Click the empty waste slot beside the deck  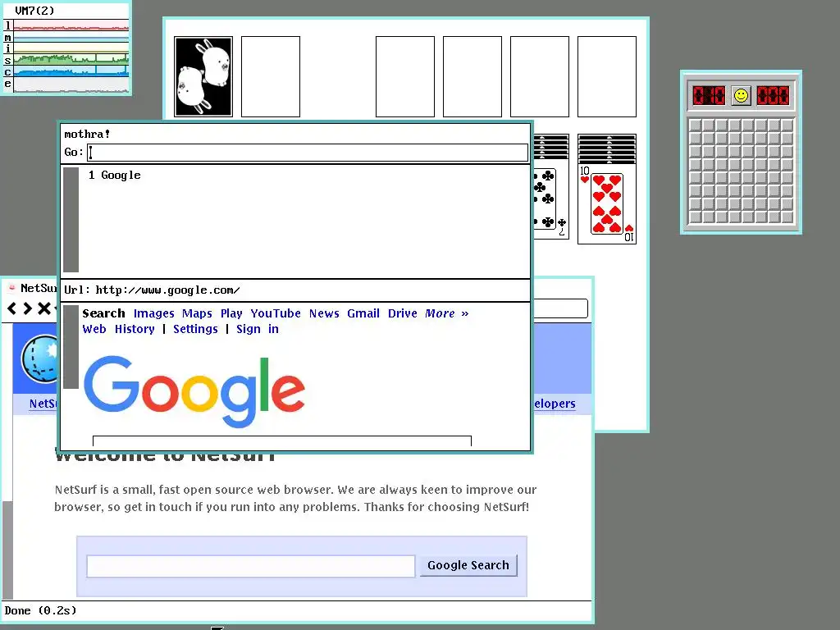tap(271, 76)
